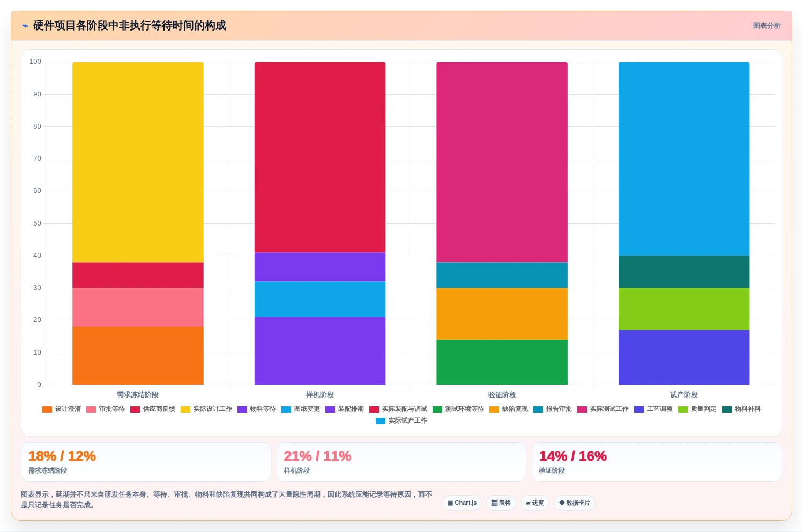Click the dark green 物料补料 bar segment
The width and height of the screenshot is (803, 532).
(x=684, y=272)
